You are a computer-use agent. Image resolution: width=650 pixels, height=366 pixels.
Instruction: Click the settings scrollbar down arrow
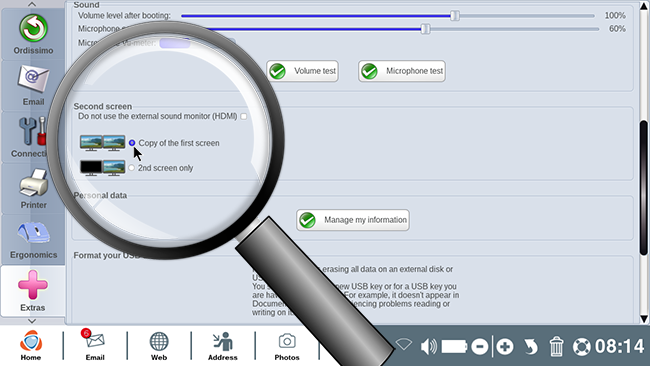pyautogui.click(x=644, y=319)
